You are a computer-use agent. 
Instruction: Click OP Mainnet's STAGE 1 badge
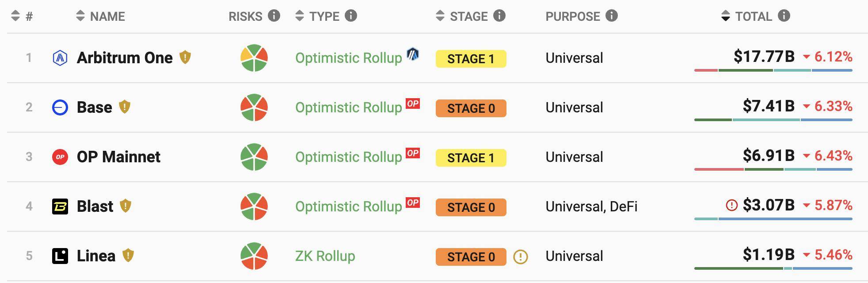[x=471, y=158]
